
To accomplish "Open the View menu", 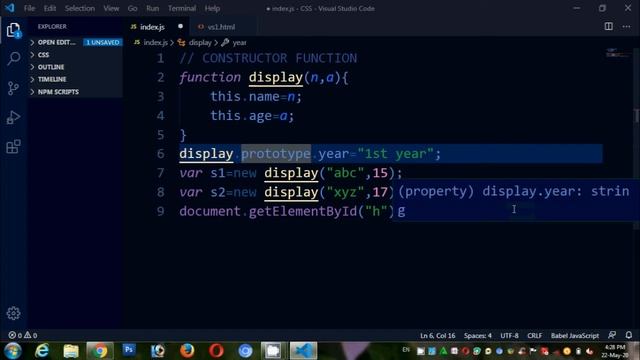I will coord(111,8).
